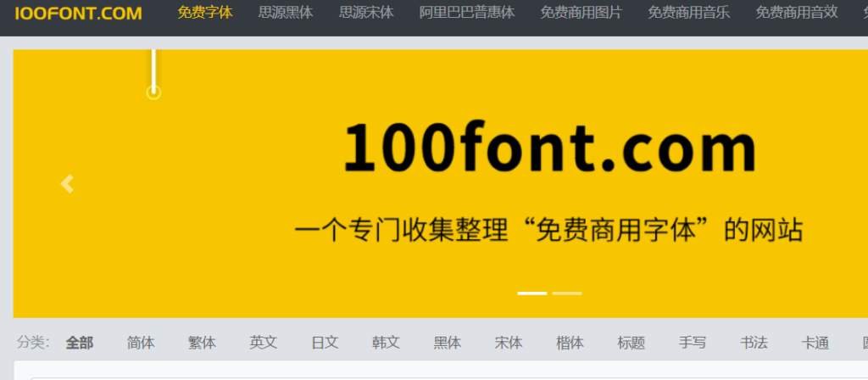Filter fonts by 宋体 category
The height and width of the screenshot is (380, 868).
tap(509, 343)
